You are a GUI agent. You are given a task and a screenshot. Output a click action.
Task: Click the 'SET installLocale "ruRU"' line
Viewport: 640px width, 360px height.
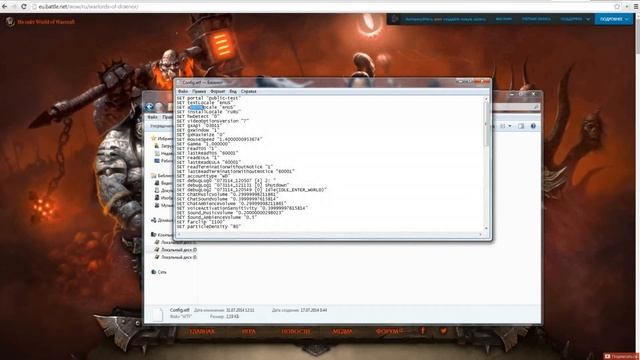[x=209, y=112]
